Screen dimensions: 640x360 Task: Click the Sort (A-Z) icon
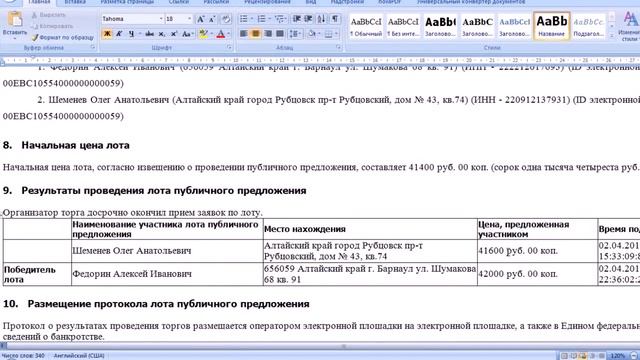(321, 19)
